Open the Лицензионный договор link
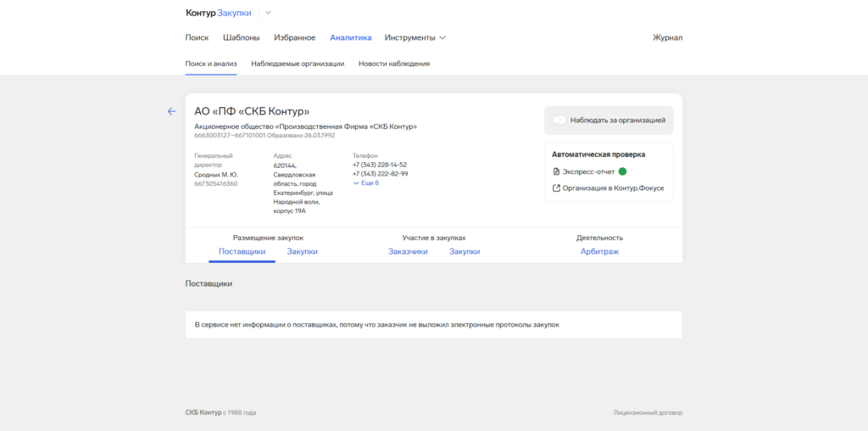 pyautogui.click(x=648, y=413)
